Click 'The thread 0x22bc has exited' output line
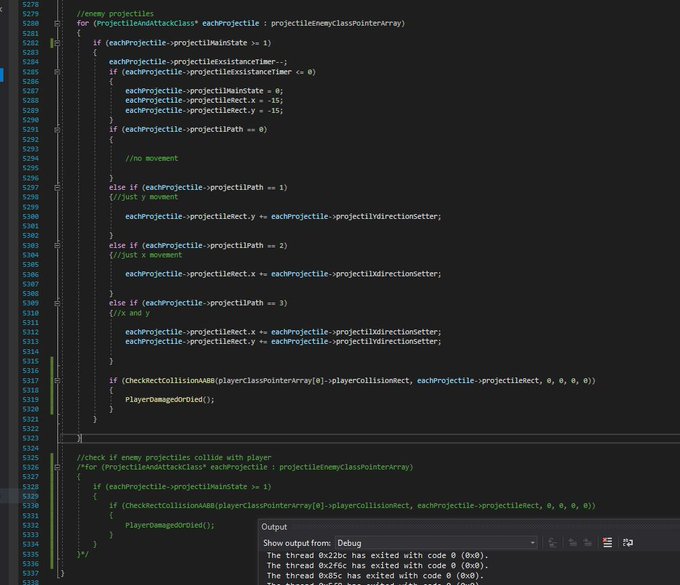The width and height of the screenshot is (680, 585). (x=377, y=556)
